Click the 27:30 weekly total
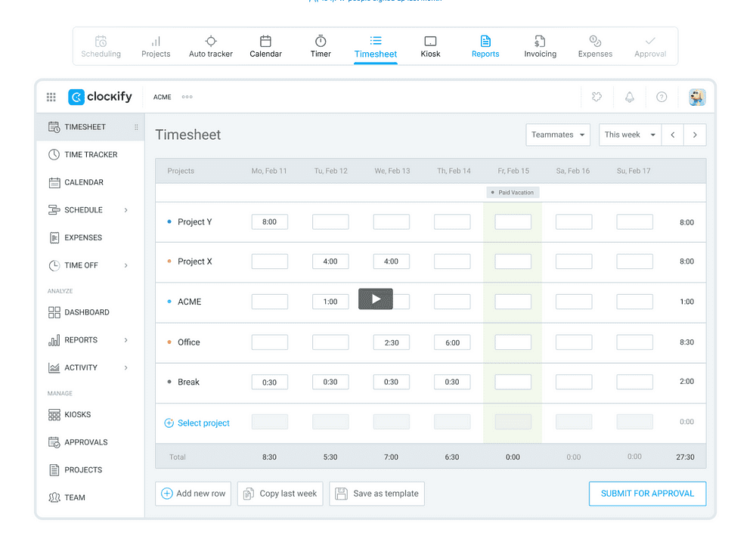This screenshot has height=542, width=756. (685, 457)
